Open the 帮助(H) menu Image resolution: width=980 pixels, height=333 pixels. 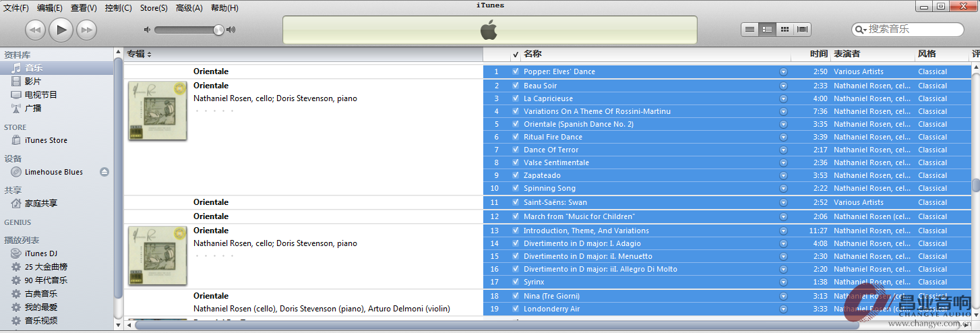(x=224, y=8)
